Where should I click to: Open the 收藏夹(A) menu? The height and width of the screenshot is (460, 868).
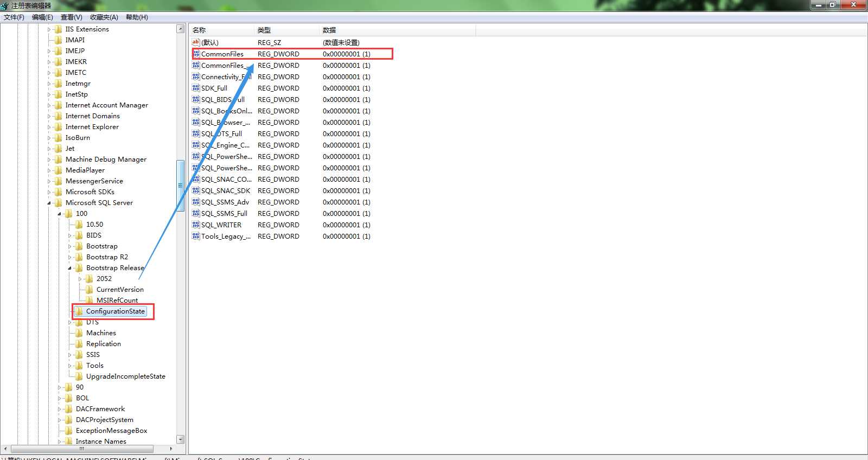click(x=104, y=17)
